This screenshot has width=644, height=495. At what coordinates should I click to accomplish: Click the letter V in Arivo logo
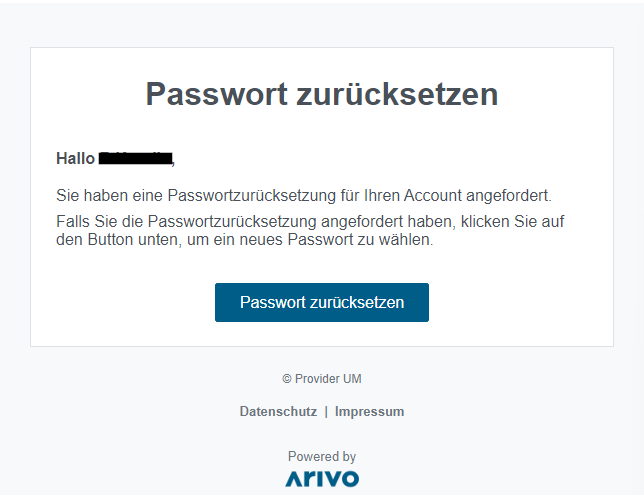coord(330,479)
